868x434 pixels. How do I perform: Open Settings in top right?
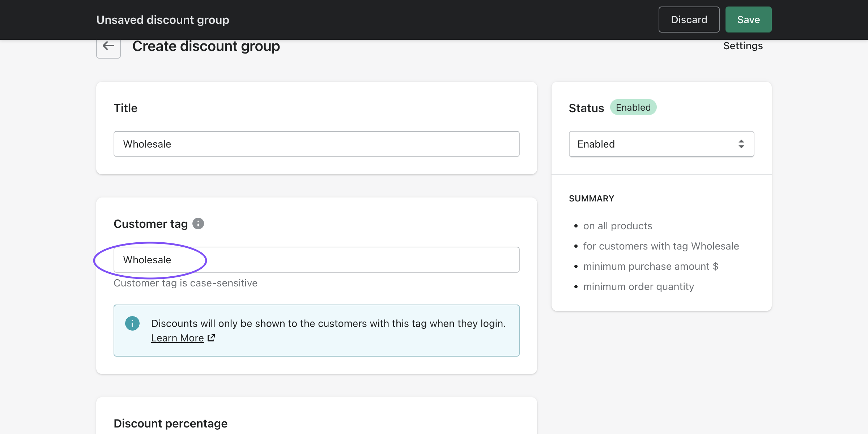[743, 46]
